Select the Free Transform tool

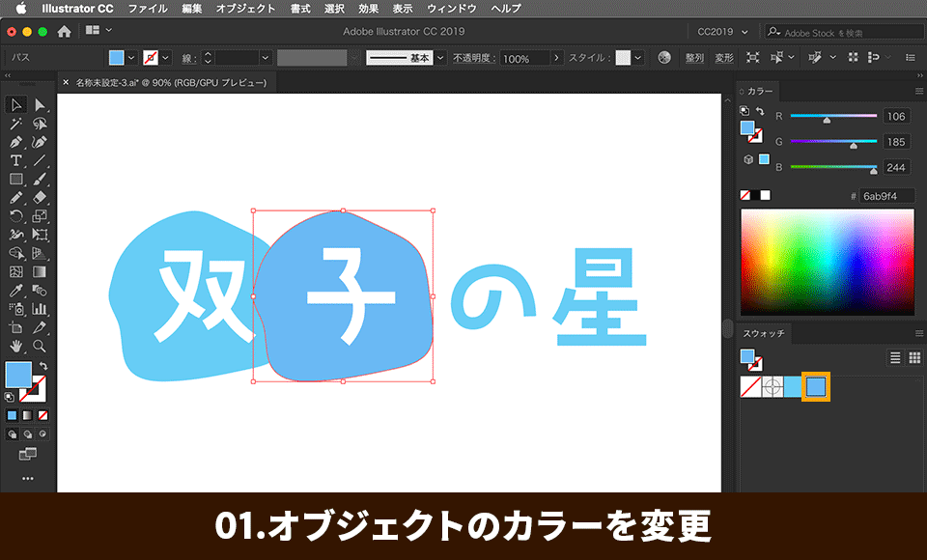click(40, 235)
